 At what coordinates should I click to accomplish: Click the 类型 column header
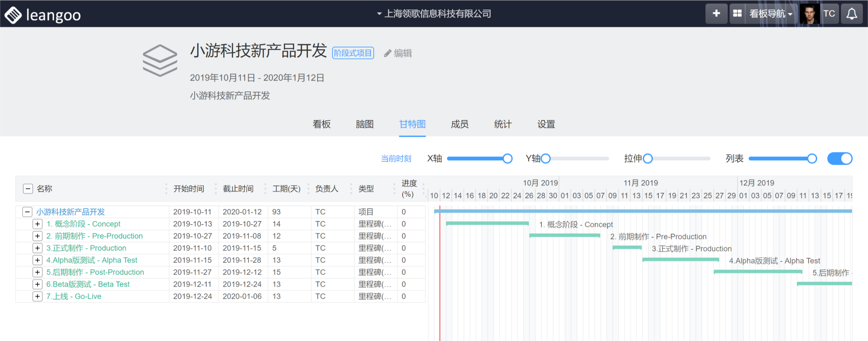pyautogui.click(x=366, y=189)
